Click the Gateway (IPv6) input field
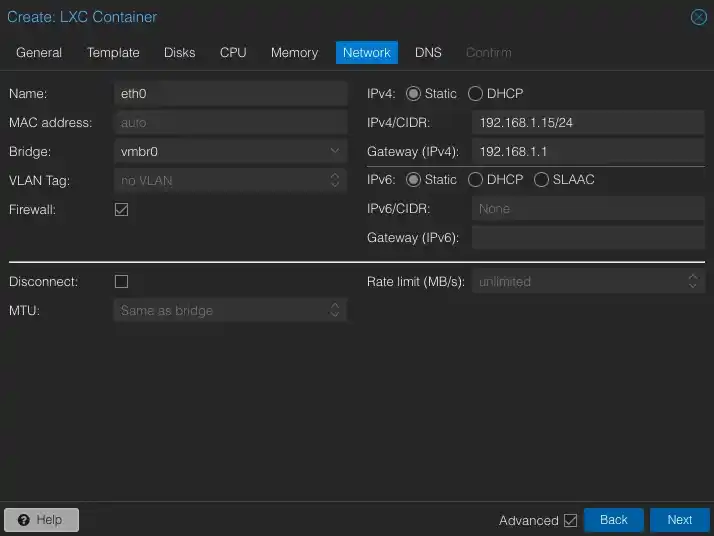 pyautogui.click(x=588, y=238)
